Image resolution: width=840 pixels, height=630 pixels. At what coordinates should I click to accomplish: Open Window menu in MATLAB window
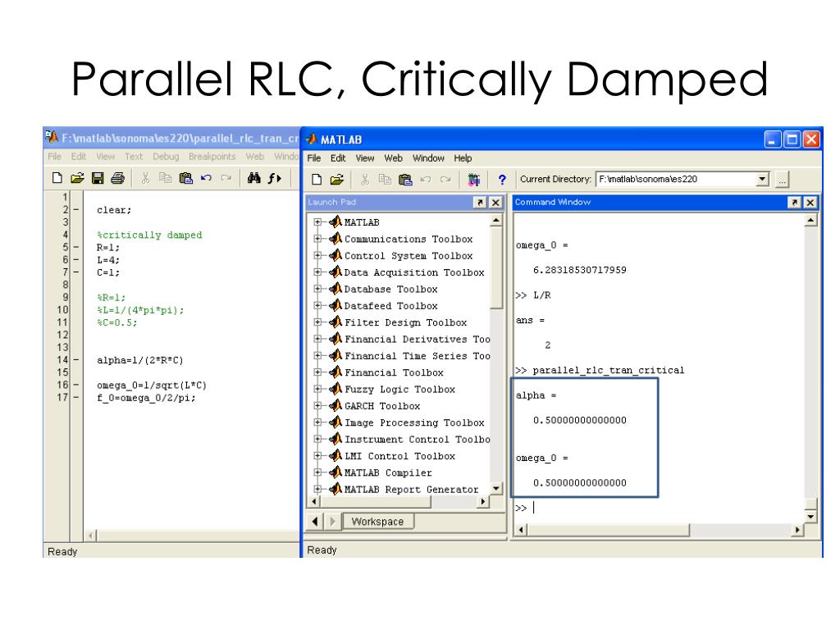point(428,158)
